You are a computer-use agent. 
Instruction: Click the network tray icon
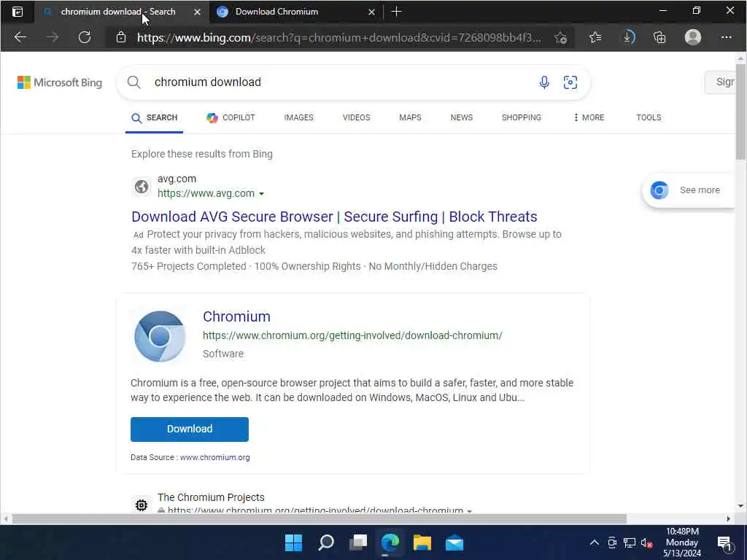630,542
